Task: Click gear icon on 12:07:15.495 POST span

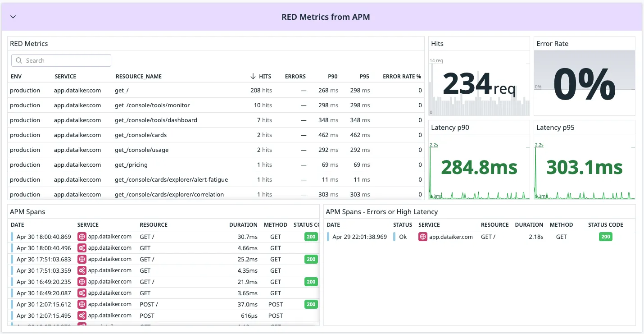Action: pyautogui.click(x=82, y=316)
